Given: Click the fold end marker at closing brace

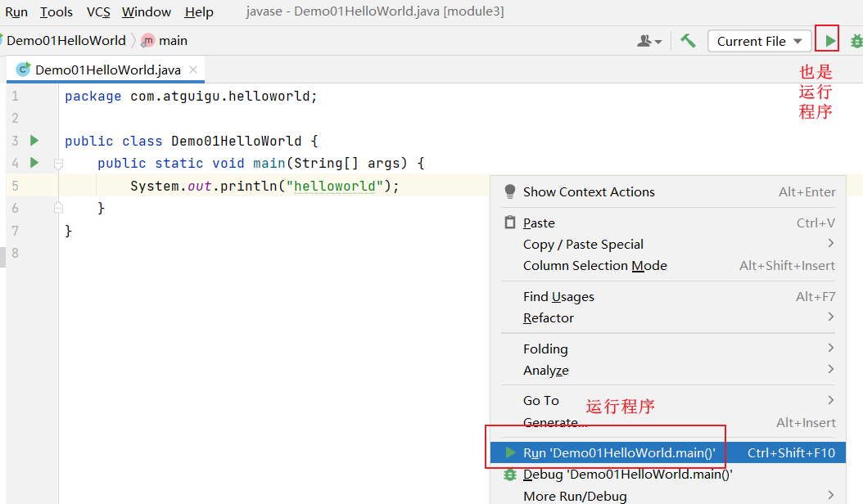Looking at the screenshot, I should [x=58, y=208].
